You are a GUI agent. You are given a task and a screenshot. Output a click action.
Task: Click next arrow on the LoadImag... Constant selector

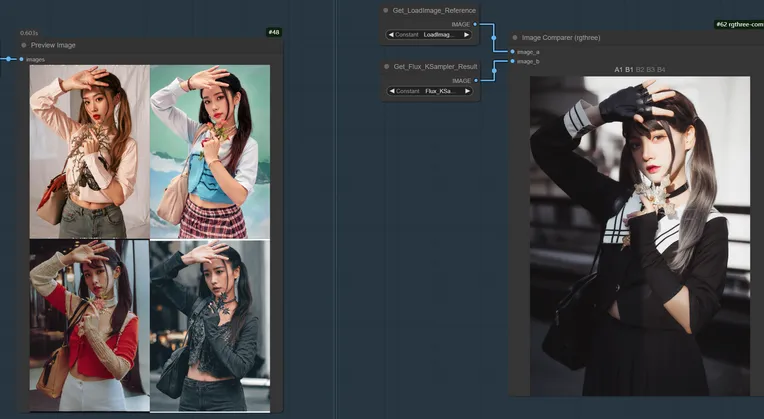[x=466, y=35]
